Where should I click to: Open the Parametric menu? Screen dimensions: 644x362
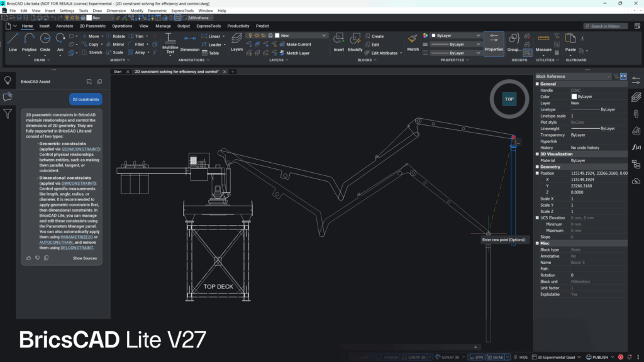(157, 11)
